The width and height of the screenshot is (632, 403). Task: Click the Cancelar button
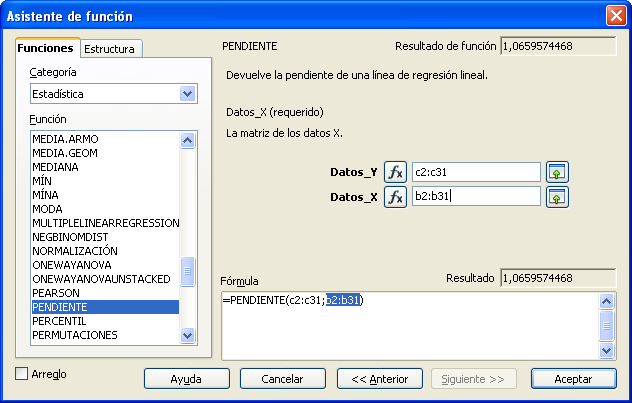(x=282, y=379)
